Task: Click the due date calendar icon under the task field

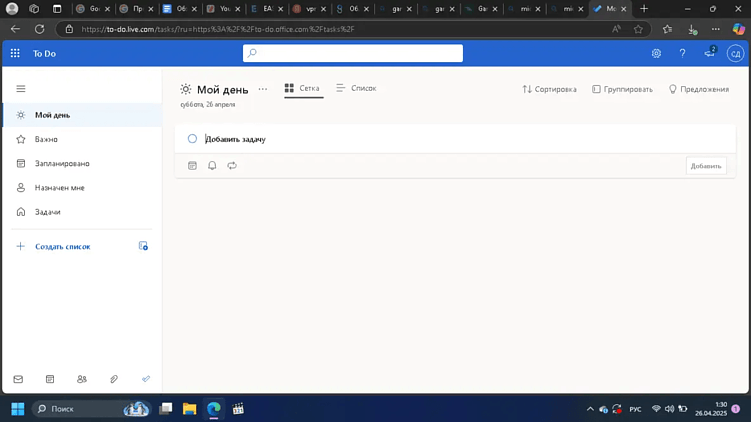Action: coord(193,166)
